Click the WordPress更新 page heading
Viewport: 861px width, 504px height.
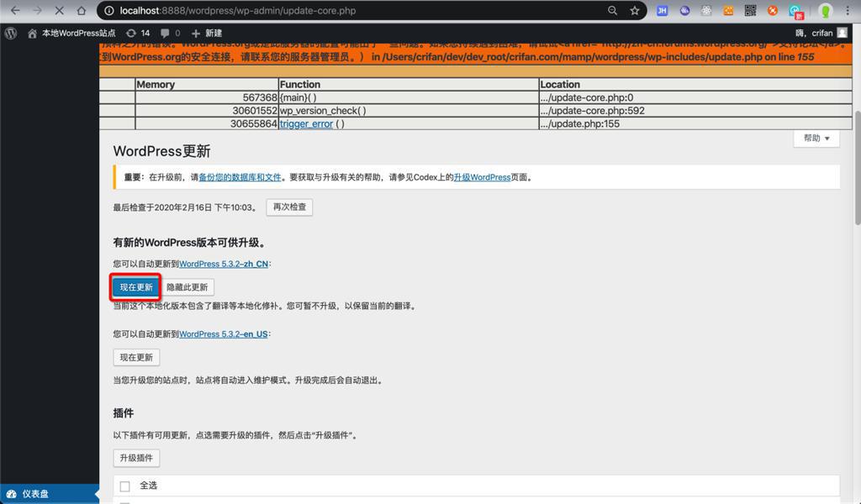click(162, 151)
